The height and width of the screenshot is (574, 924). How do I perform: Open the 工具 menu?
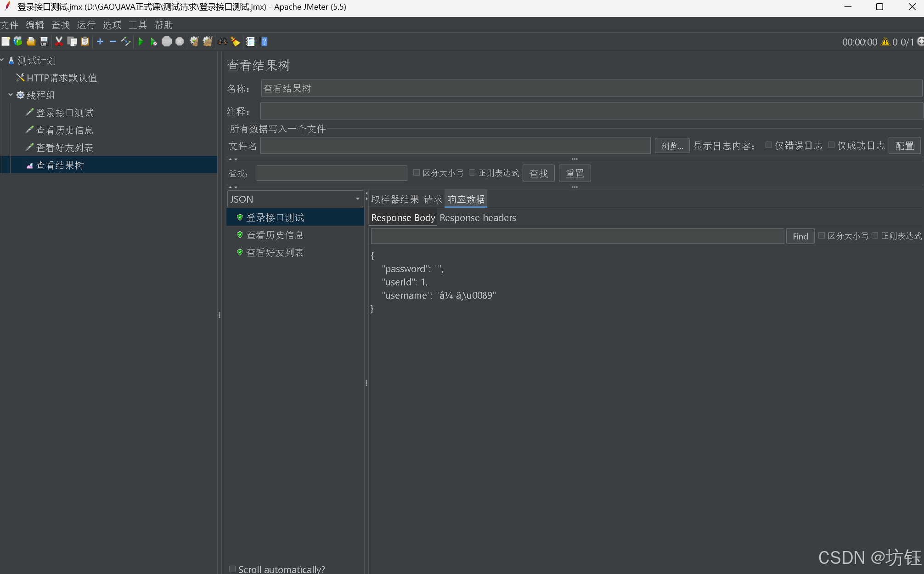click(x=138, y=25)
